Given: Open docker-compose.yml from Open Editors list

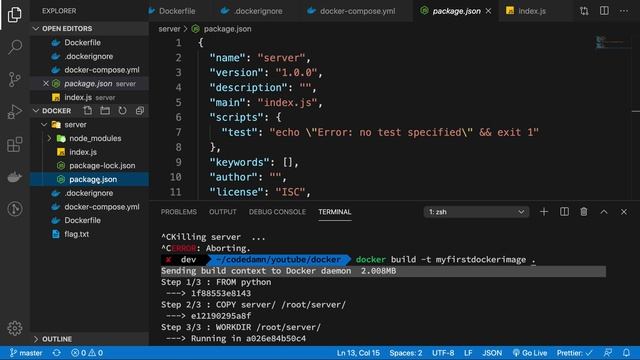Looking at the screenshot, I should pos(102,70).
